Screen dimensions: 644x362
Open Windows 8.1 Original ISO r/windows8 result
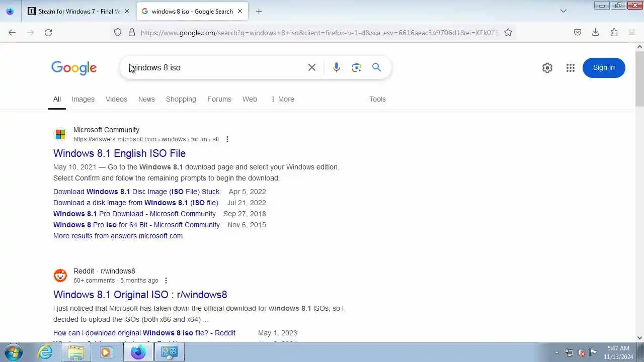[x=140, y=295]
